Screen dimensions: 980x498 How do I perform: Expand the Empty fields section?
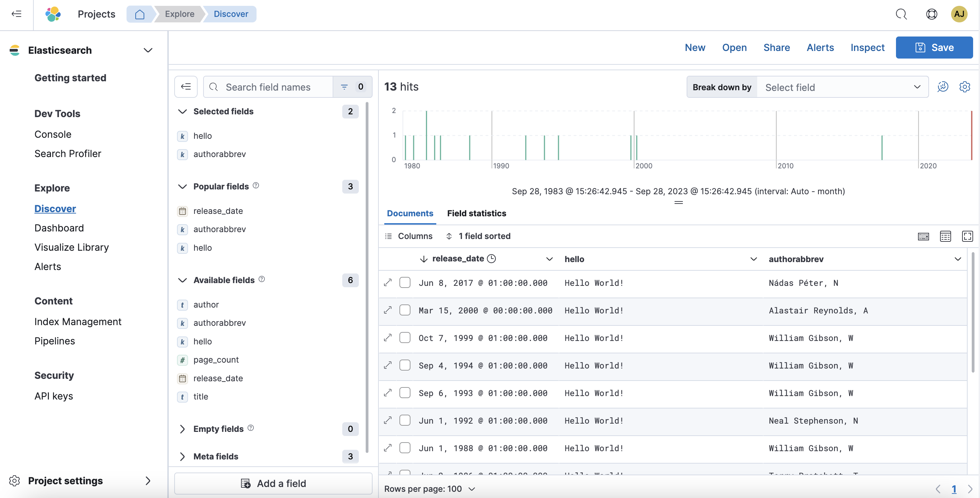click(182, 428)
